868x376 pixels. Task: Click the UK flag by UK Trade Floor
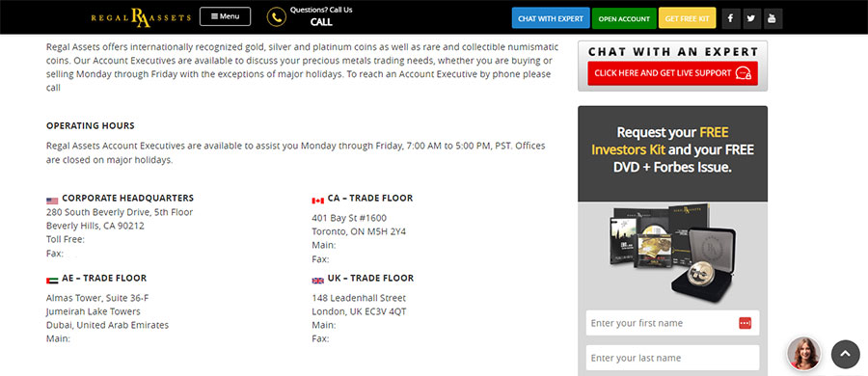click(317, 281)
